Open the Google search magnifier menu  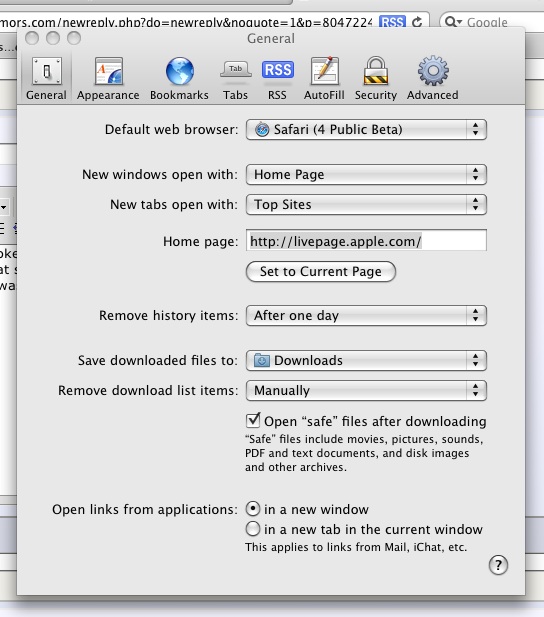(453, 22)
